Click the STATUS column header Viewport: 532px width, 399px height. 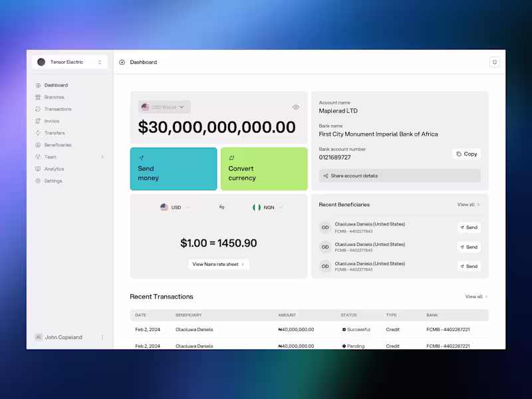pyautogui.click(x=348, y=315)
